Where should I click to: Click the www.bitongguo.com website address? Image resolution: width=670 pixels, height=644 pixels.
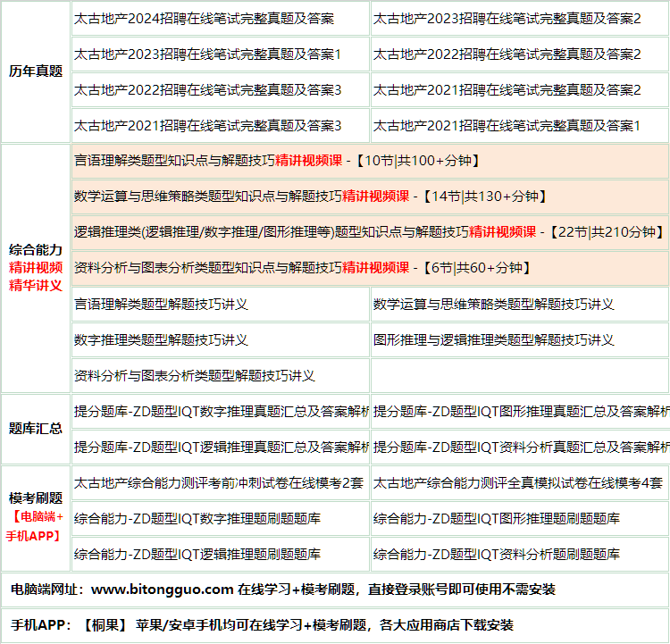click(163, 590)
